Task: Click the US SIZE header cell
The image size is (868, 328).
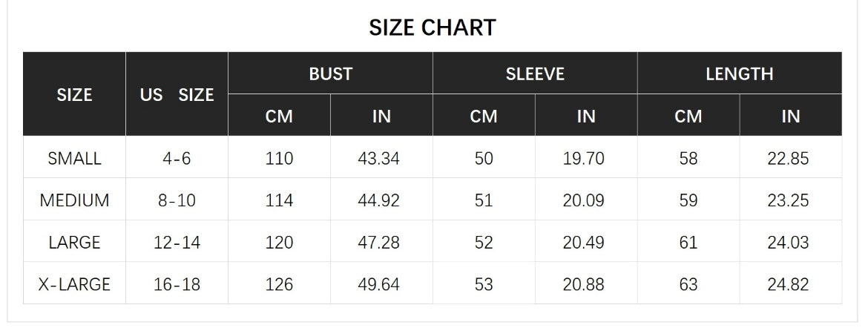Action: 177,94
